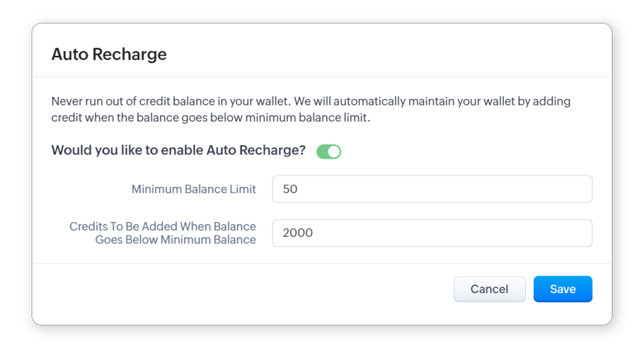Click the "Would you like to enable Auto Recharge?" label
This screenshot has width=644, height=349.
[x=178, y=151]
